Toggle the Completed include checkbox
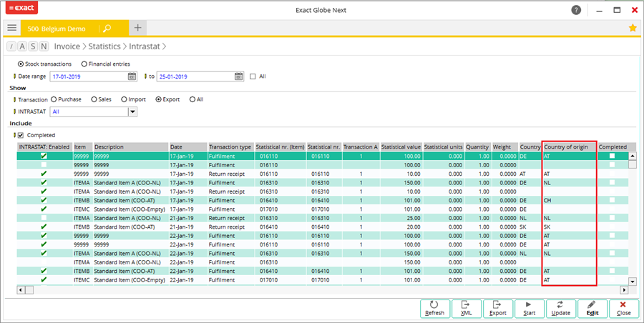This screenshot has width=644, height=323. 21,135
